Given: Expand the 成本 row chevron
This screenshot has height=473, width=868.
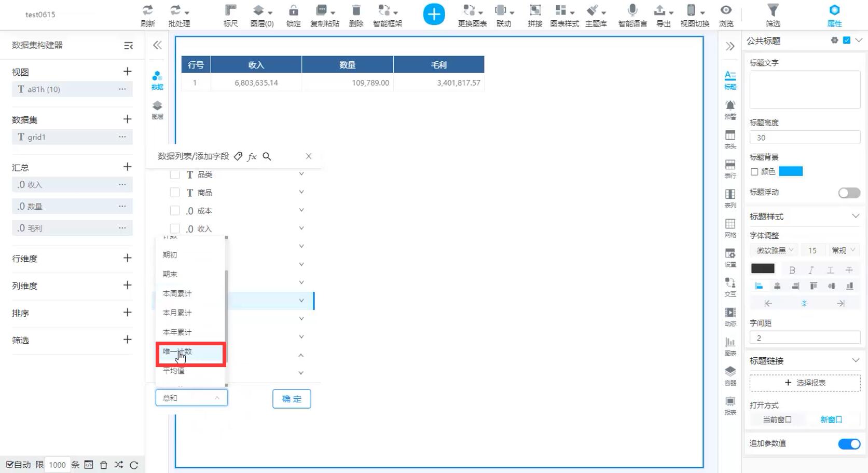Looking at the screenshot, I should point(301,210).
